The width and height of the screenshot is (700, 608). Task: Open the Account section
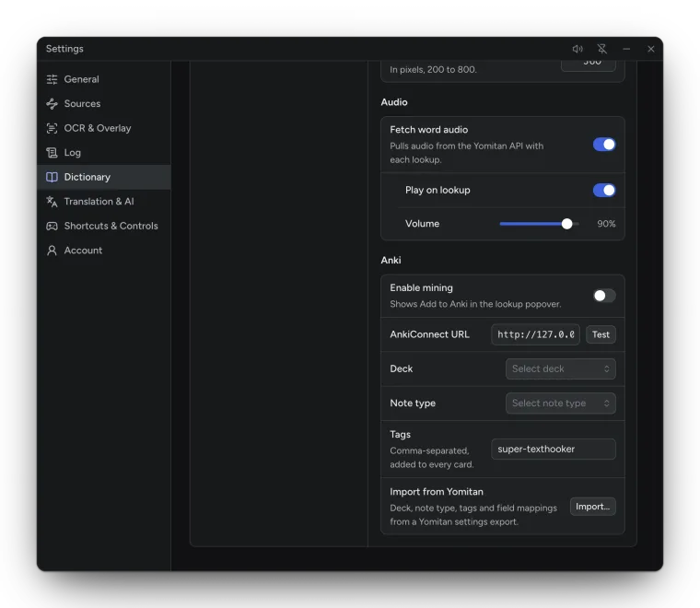[x=104, y=251]
